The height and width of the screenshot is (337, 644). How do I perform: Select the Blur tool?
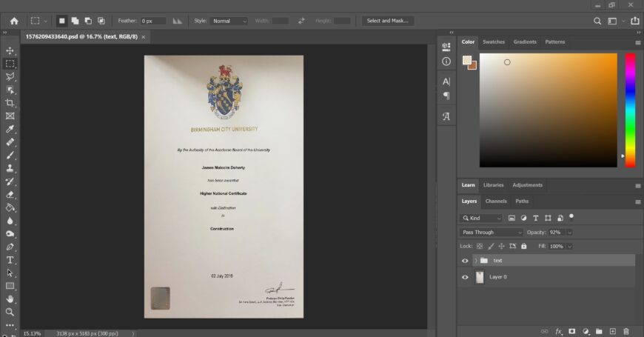tap(10, 221)
